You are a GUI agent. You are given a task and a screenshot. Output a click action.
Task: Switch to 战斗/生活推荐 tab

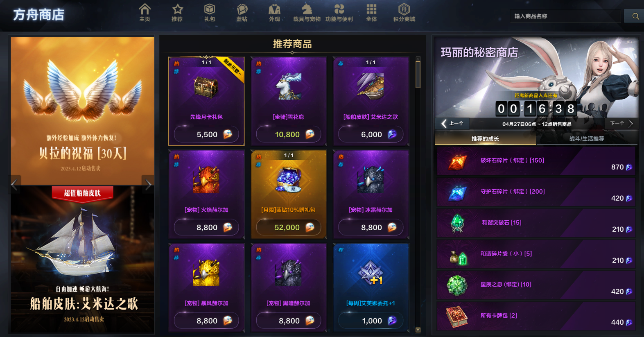point(587,138)
